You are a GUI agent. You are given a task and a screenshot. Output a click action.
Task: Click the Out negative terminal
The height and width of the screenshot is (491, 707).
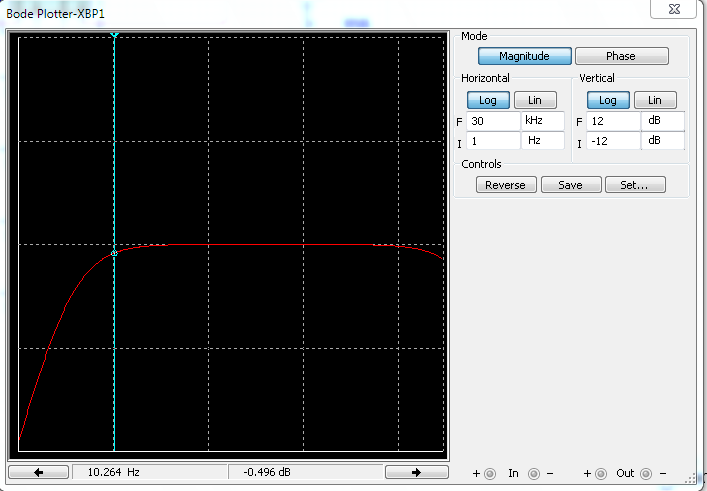point(646,474)
